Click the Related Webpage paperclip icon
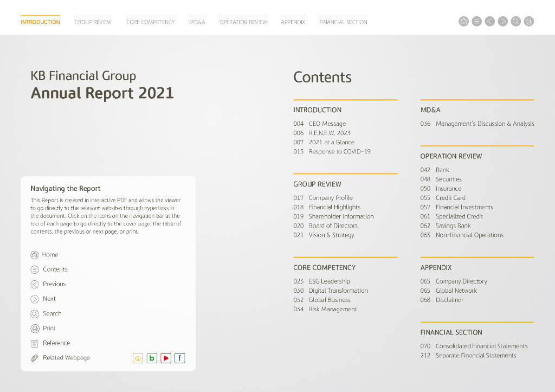This screenshot has height=392, width=555. point(34,358)
